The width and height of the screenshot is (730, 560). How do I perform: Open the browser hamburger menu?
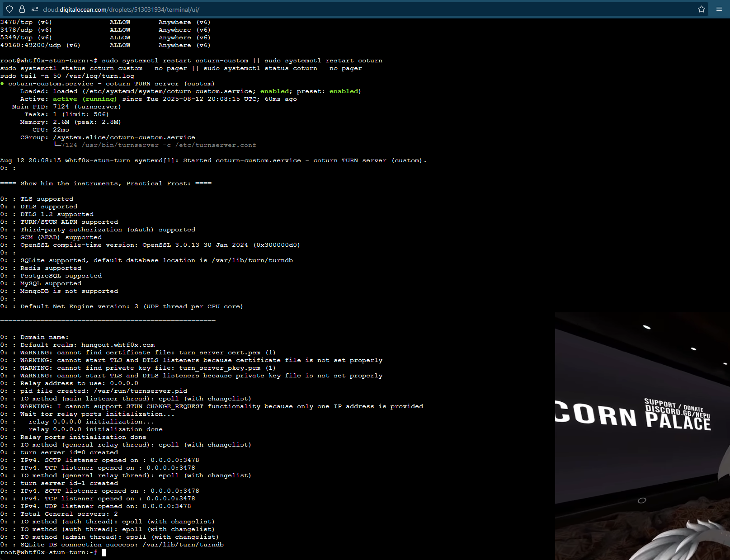719,9
